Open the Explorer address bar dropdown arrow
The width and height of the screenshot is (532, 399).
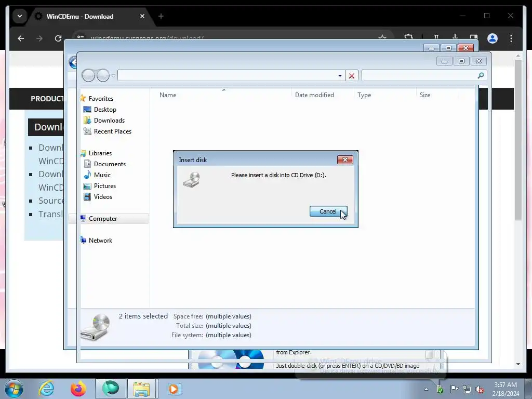coord(340,76)
